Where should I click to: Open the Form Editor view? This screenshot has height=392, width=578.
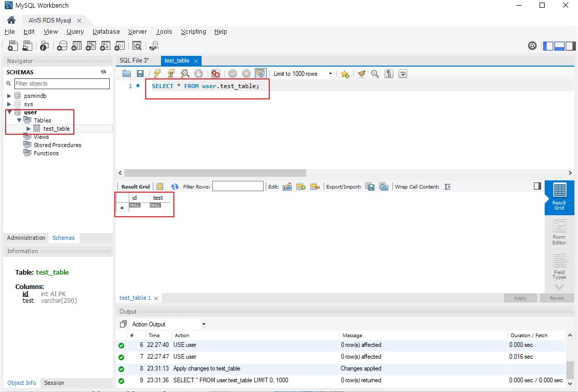coord(559,232)
